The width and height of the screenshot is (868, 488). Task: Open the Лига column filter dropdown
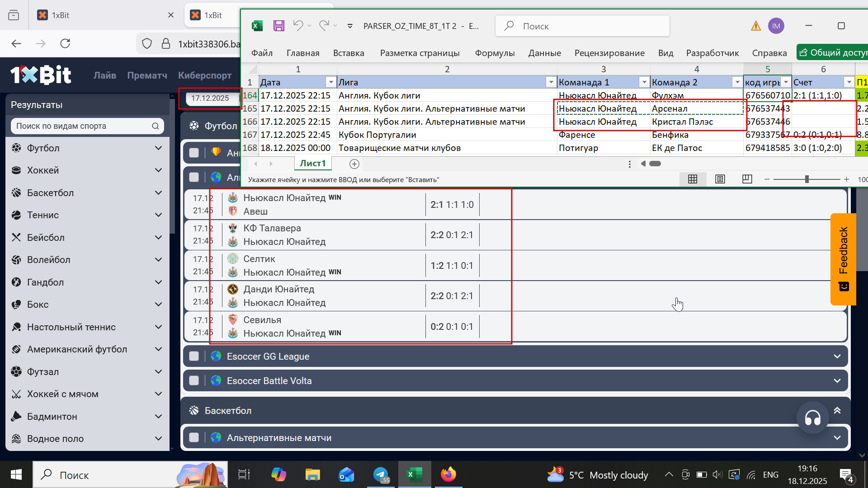click(x=551, y=82)
